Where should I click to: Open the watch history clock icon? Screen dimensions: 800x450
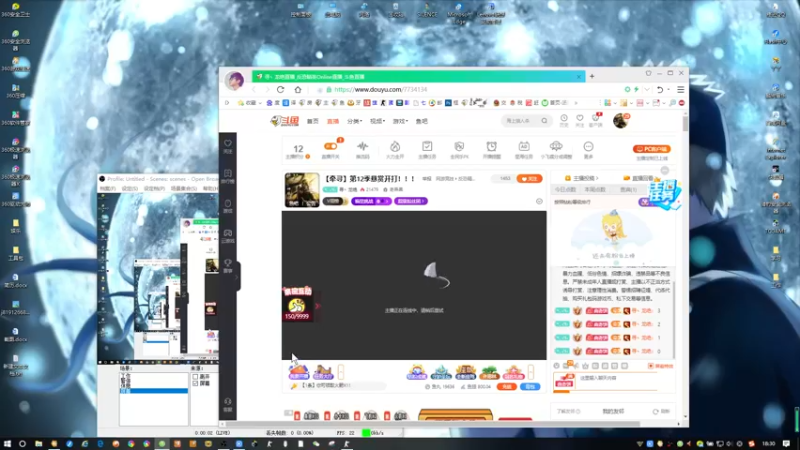(x=564, y=120)
